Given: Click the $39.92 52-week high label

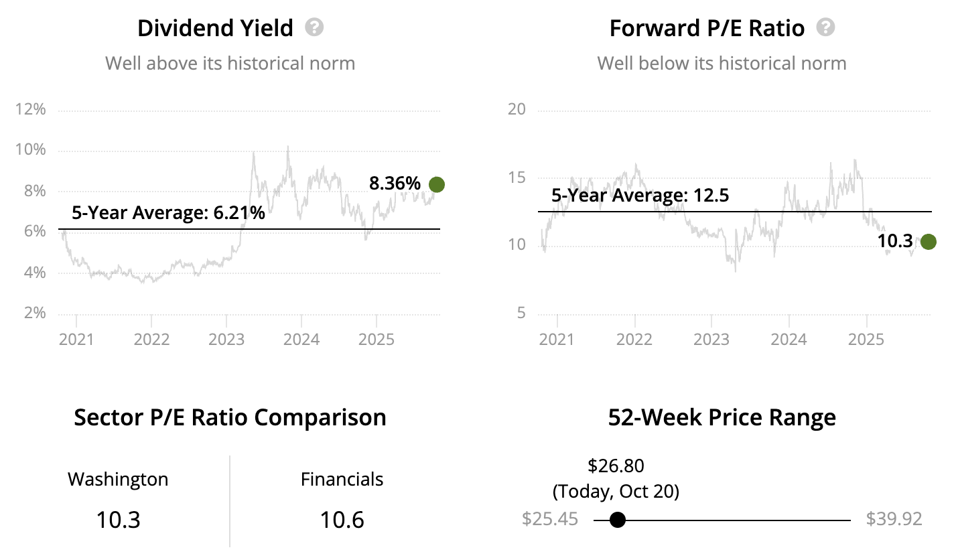Looking at the screenshot, I should tap(894, 519).
